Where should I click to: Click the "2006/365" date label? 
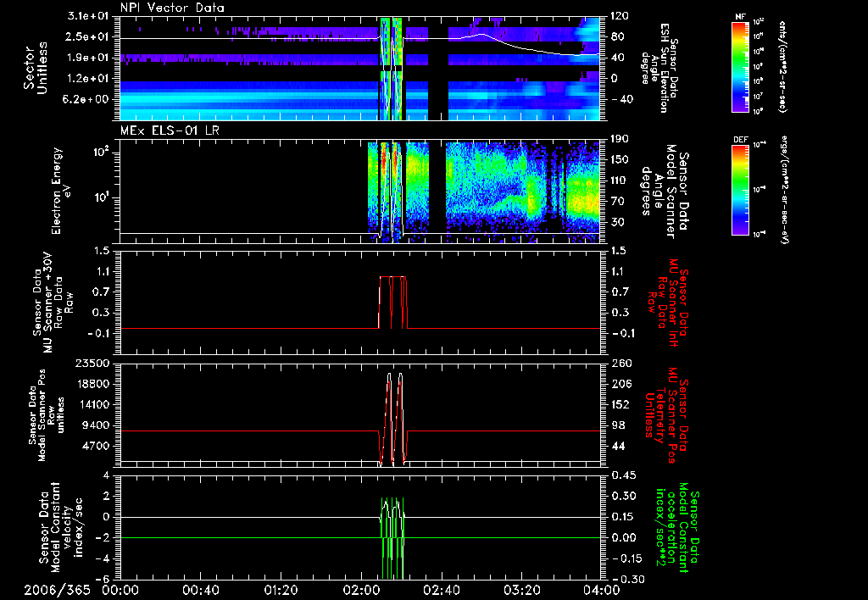pyautogui.click(x=57, y=590)
